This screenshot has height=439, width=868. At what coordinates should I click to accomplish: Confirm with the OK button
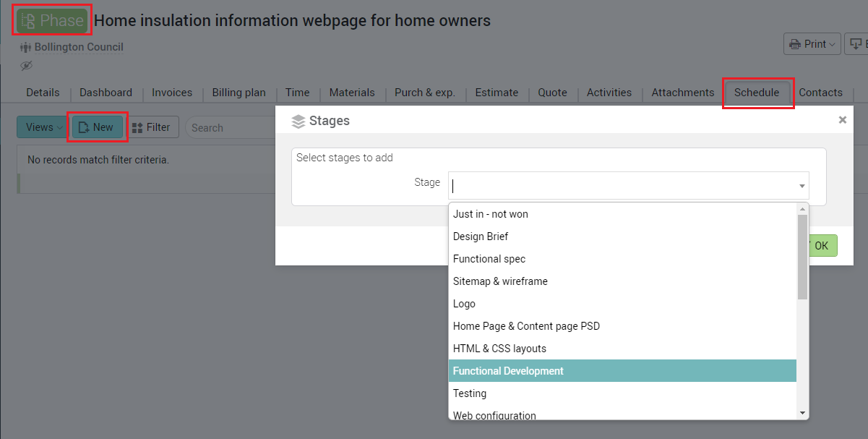click(820, 246)
